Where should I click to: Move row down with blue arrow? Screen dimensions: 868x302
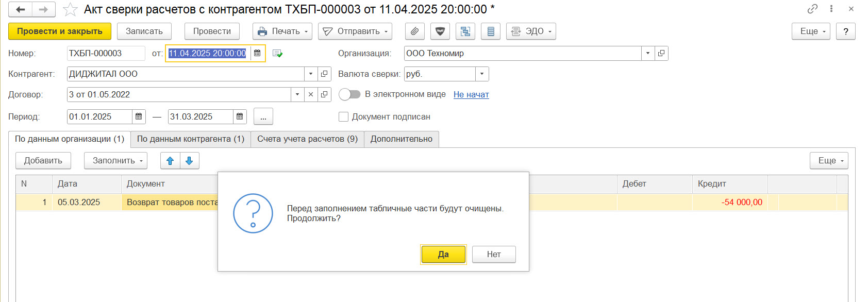tap(189, 161)
